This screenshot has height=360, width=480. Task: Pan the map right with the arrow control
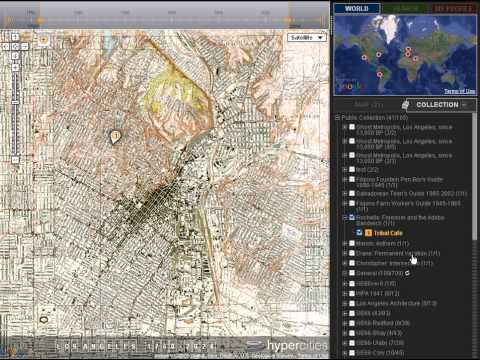[x=25, y=47]
